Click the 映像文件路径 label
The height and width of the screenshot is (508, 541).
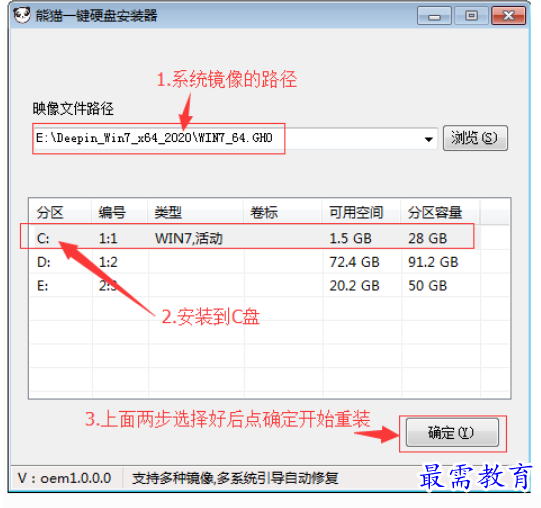(x=73, y=109)
